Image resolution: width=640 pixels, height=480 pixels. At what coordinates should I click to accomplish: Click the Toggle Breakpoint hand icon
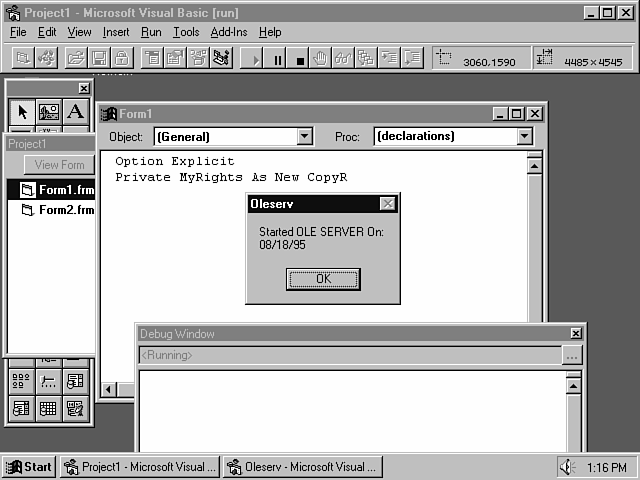(x=321, y=59)
